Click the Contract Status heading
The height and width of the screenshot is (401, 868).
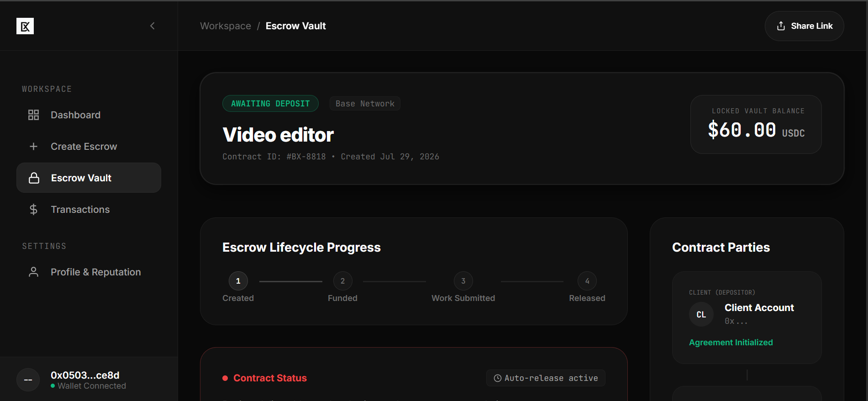[x=270, y=378]
